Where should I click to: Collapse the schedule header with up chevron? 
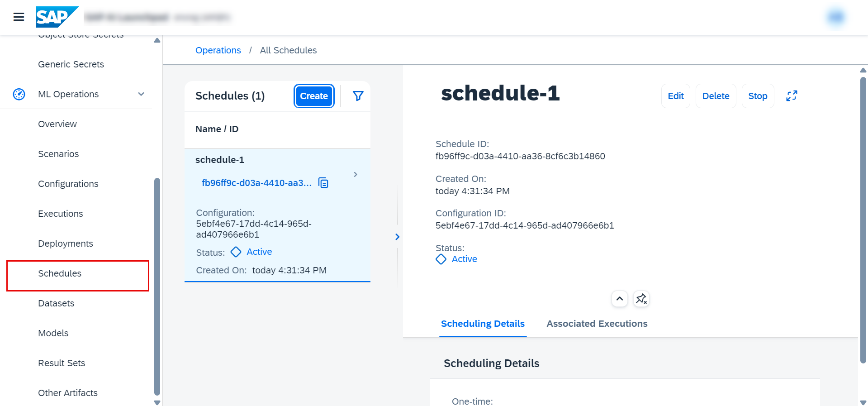620,299
